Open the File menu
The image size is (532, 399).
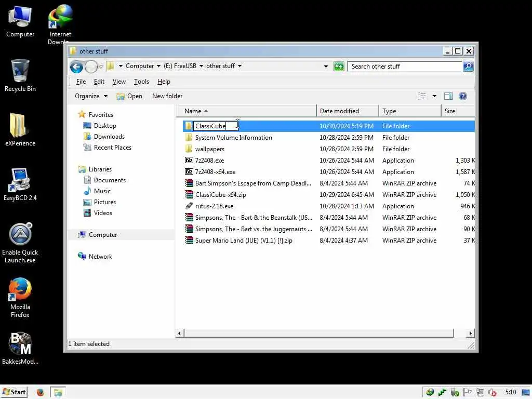81,82
